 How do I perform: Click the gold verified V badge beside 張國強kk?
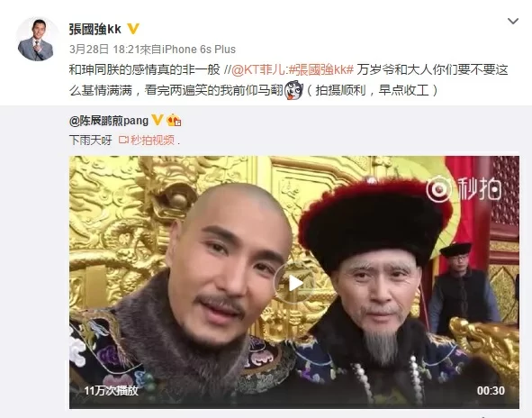click(133, 29)
